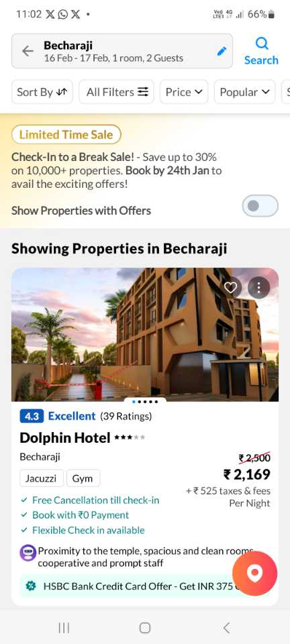Select the Jacuzzi amenity tag
The image size is (290, 644).
coord(42,478)
